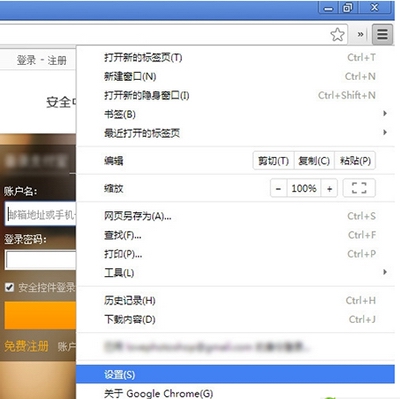Click the orange login button
Viewport: 400px width, 399px height.
[x=40, y=315]
